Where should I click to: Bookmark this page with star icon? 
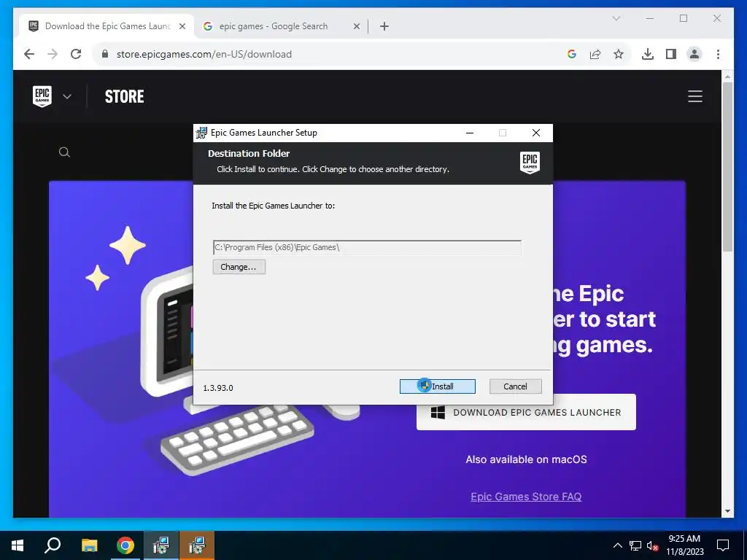pos(619,54)
